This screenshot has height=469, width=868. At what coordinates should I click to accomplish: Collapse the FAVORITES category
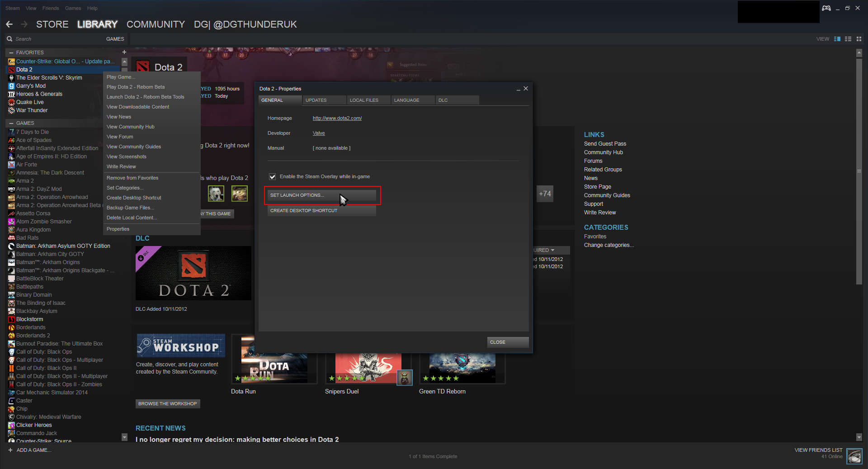coord(11,52)
